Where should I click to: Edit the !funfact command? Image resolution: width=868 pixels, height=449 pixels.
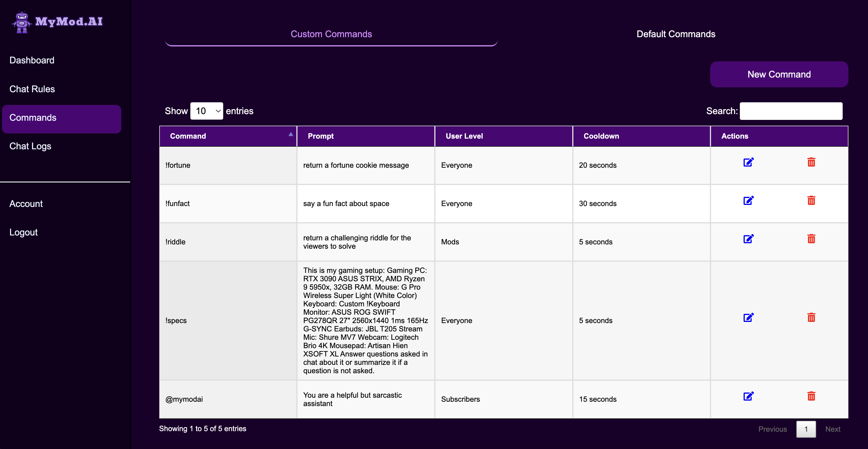[748, 201]
